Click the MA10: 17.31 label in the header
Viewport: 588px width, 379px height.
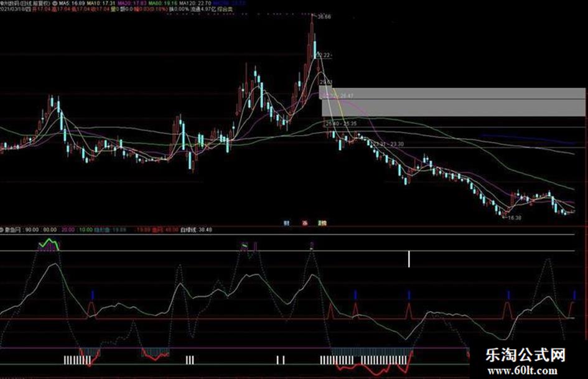click(101, 3)
